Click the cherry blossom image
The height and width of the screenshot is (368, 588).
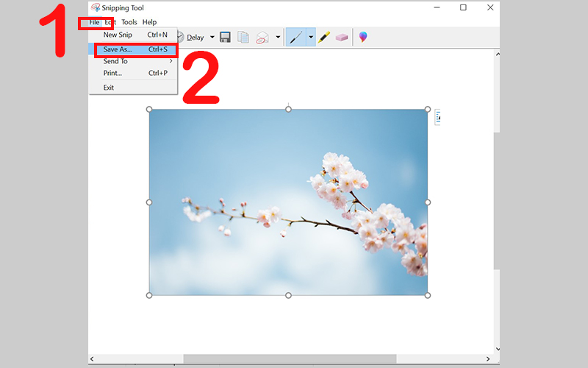click(288, 202)
